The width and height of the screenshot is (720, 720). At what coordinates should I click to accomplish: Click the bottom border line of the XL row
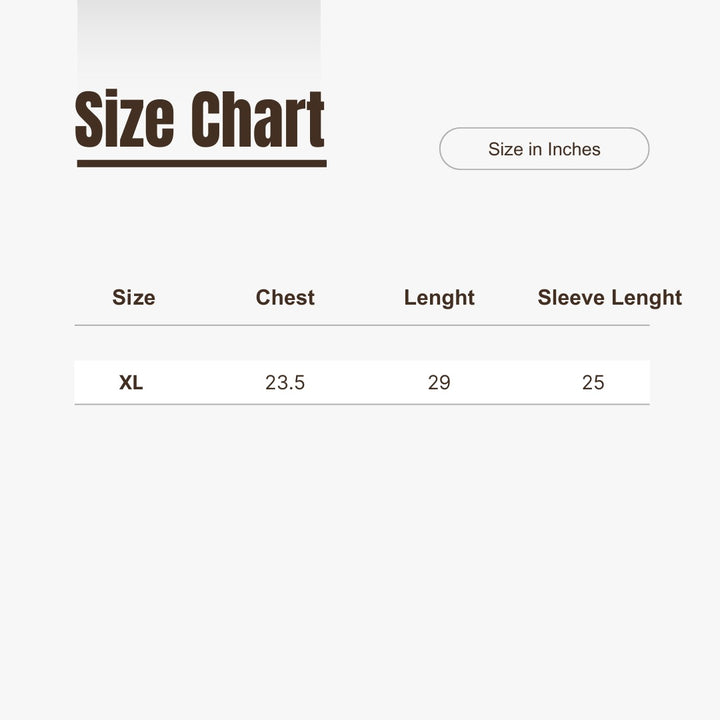(x=360, y=404)
